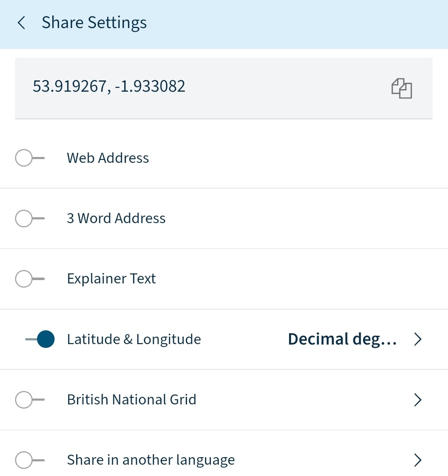Turn on 3 Word Address switch

pos(30,218)
